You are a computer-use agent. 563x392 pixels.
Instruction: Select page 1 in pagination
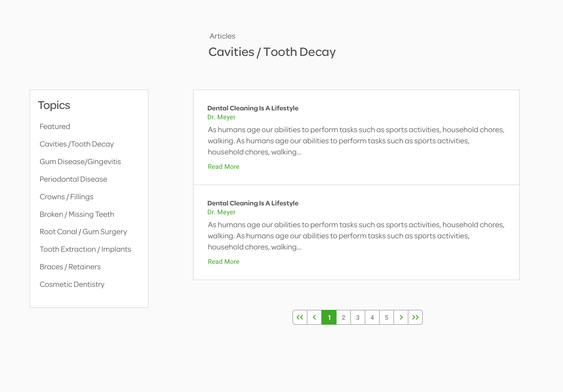pos(329,317)
